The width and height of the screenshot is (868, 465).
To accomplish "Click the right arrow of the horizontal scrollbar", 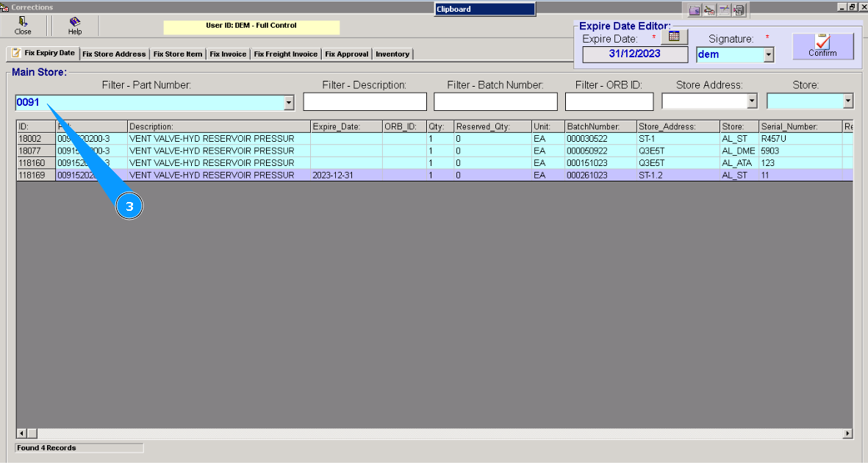I will tap(847, 433).
